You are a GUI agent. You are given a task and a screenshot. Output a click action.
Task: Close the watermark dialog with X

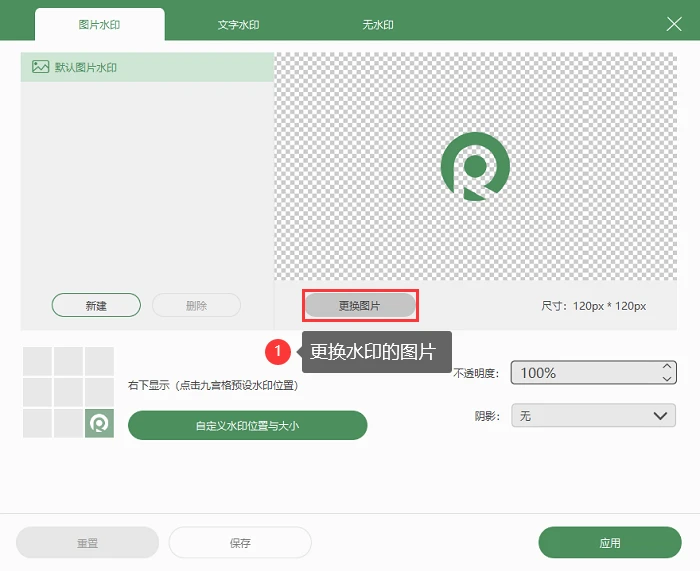pyautogui.click(x=674, y=24)
